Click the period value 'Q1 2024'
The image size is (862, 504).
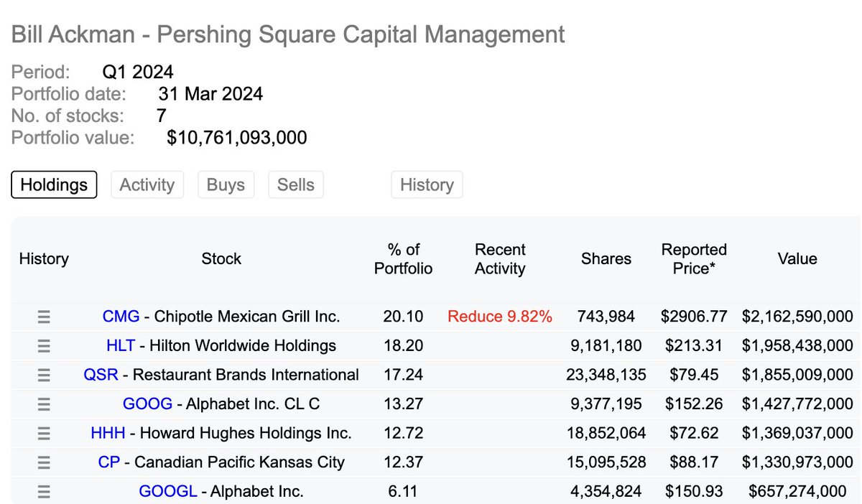pyautogui.click(x=138, y=72)
